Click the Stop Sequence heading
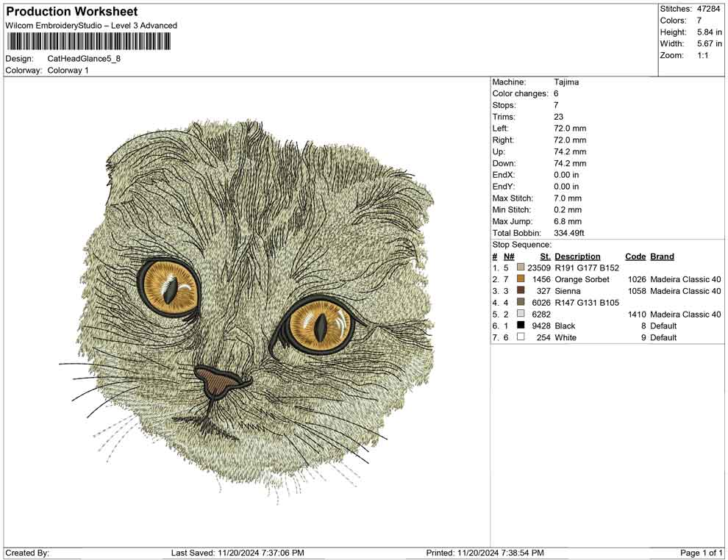 517,244
